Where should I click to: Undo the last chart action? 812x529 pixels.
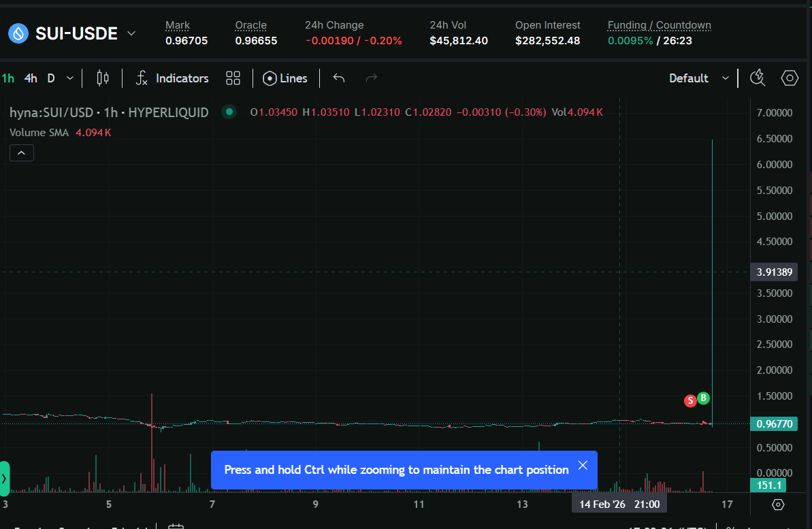click(339, 78)
